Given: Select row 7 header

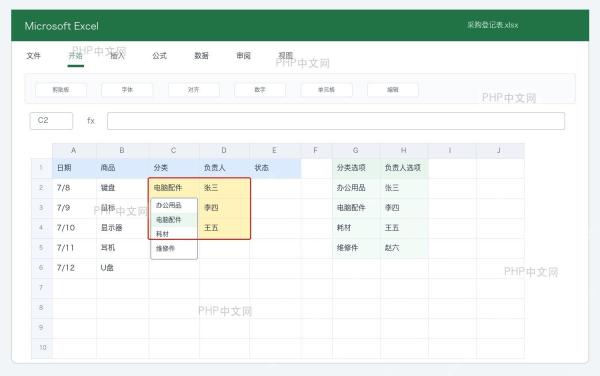Looking at the screenshot, I should pyautogui.click(x=42, y=288).
